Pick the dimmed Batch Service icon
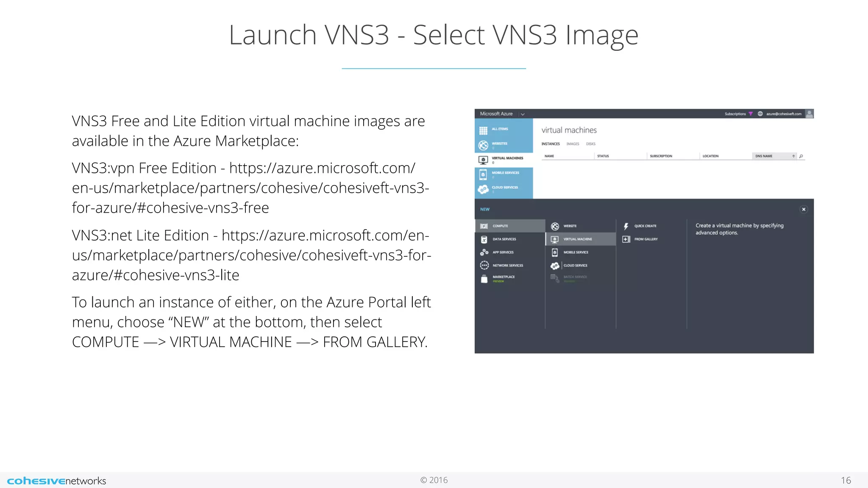Viewport: 868px width, 488px height. tap(555, 278)
